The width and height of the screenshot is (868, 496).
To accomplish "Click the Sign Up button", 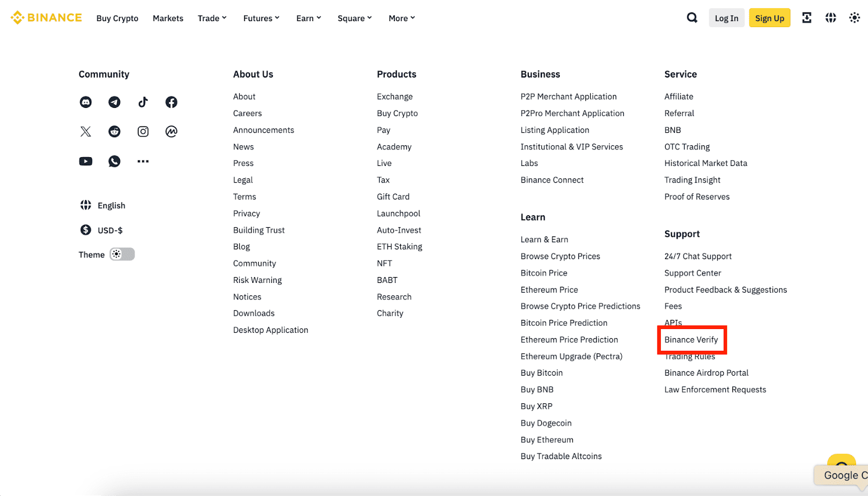I will (770, 18).
